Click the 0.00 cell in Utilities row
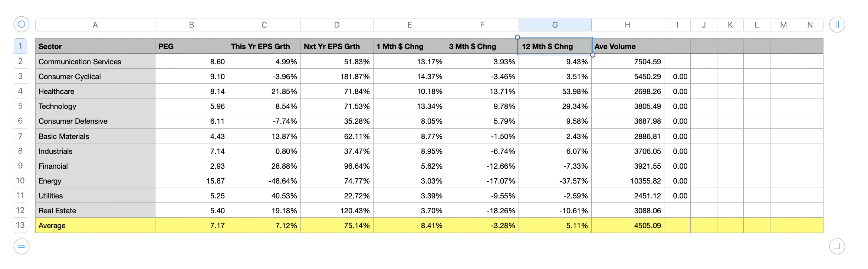Viewport: 868px width, 269px height. [677, 195]
